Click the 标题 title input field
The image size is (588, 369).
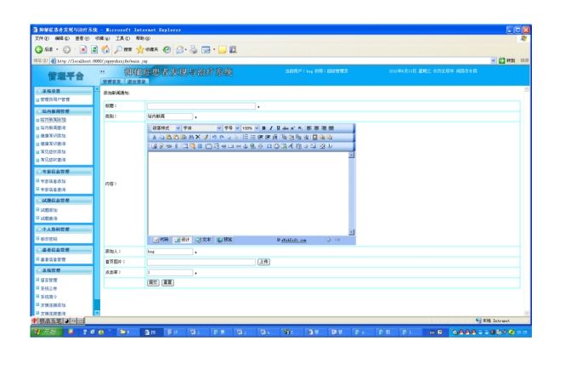(x=201, y=106)
